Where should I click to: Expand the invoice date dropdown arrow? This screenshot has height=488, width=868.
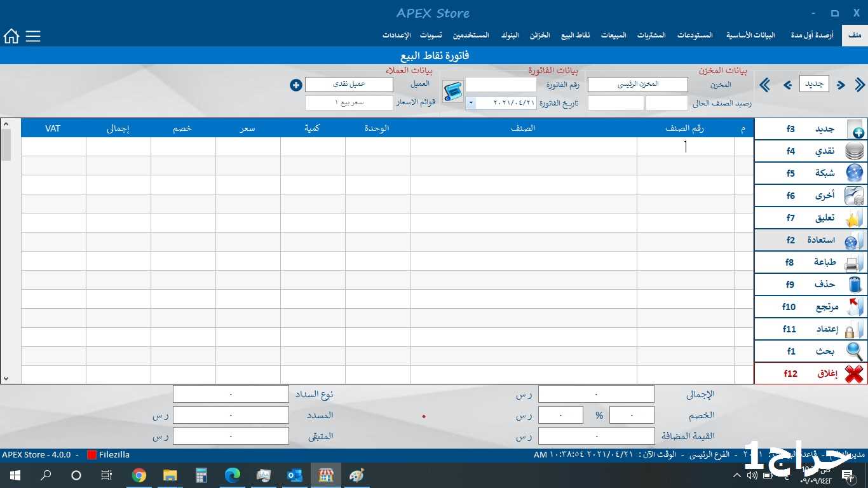471,103
